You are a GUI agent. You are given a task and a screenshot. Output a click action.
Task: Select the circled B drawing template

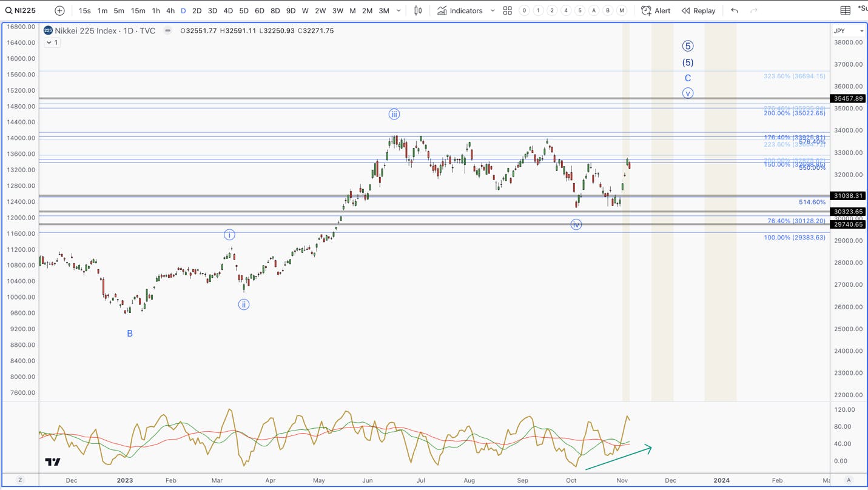[608, 10]
